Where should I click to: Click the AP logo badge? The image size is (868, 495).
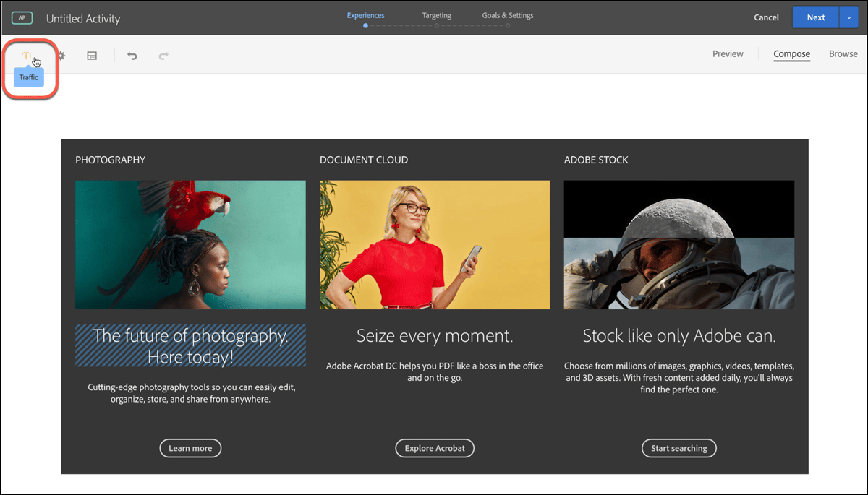(x=22, y=17)
